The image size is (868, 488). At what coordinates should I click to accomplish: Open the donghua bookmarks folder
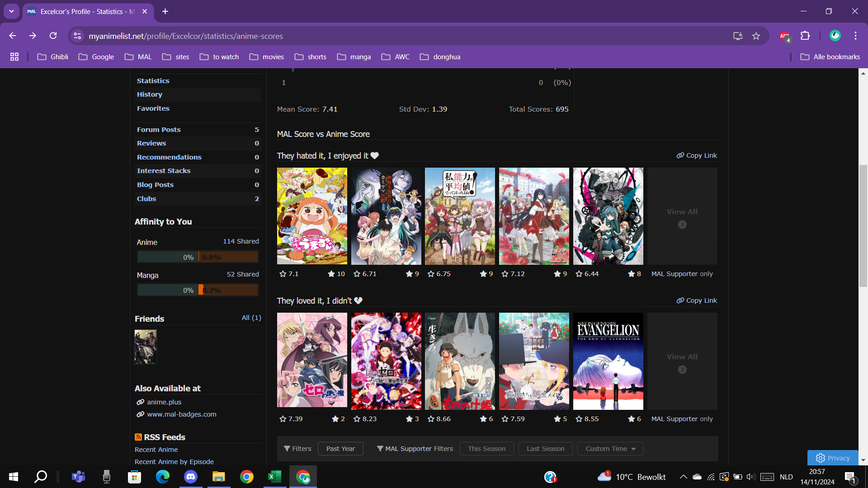tap(440, 56)
